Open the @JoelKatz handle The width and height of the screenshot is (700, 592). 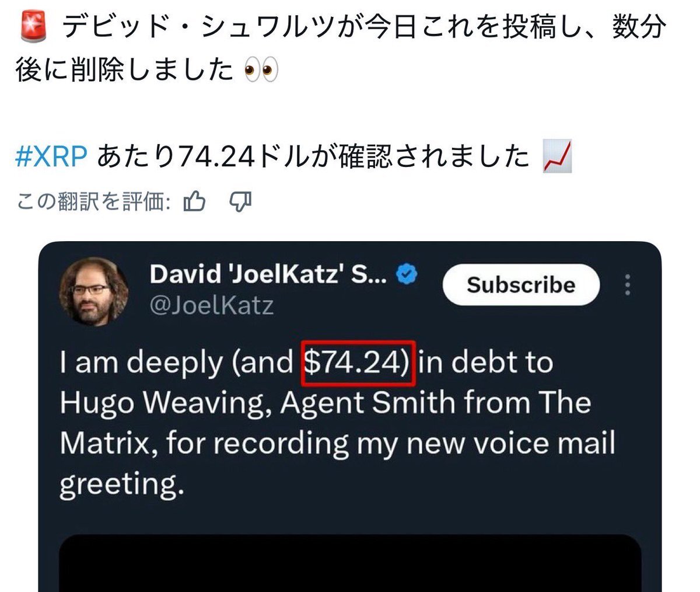[x=211, y=305]
